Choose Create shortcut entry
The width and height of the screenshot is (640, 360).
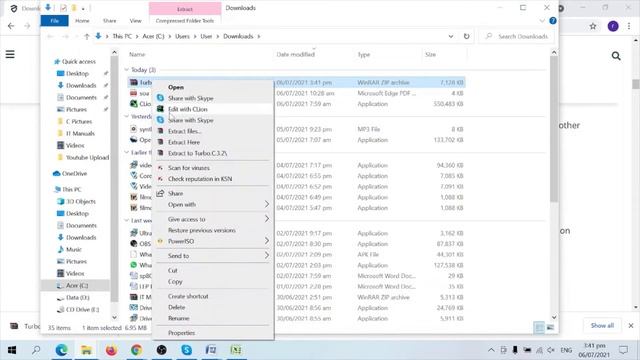pos(188,296)
